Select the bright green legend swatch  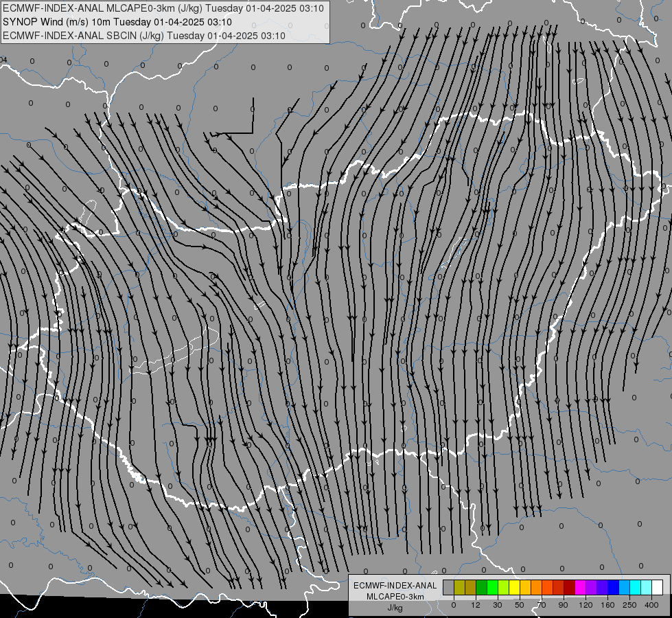tap(492, 588)
